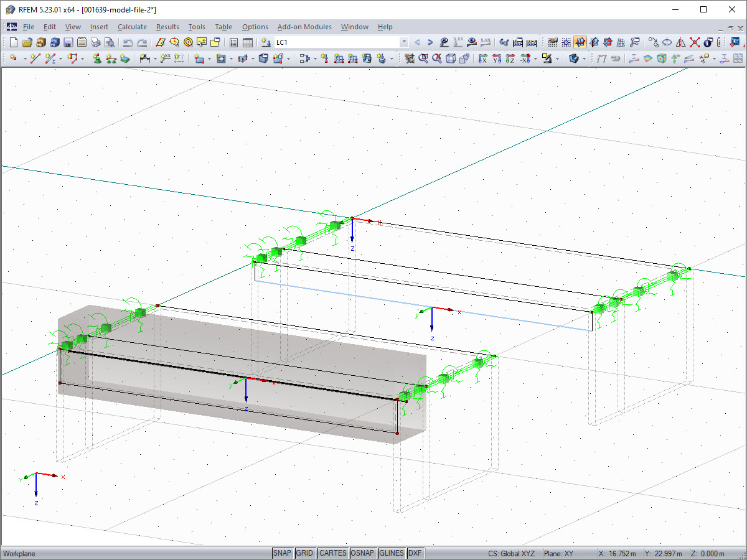Click the wireframe cube display icon

point(451,58)
